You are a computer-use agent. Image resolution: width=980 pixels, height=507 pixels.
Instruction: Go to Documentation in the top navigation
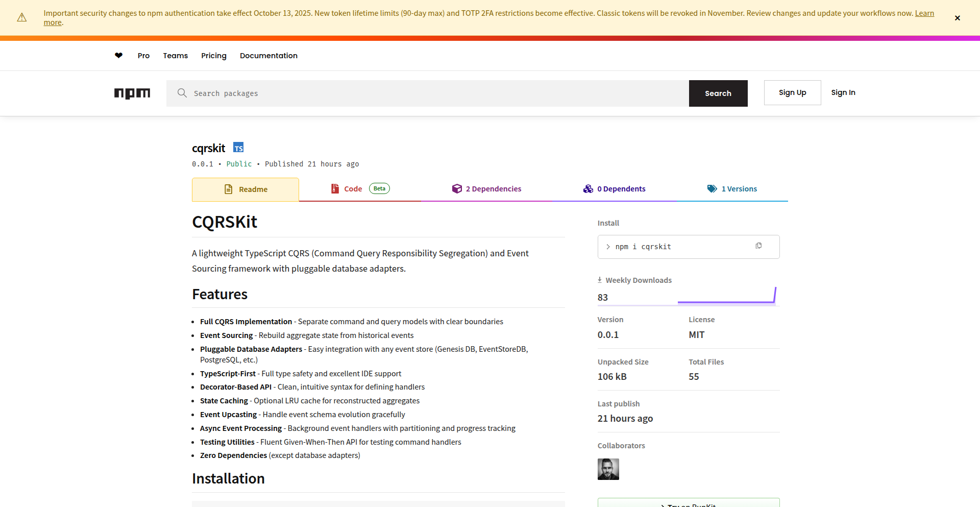click(268, 56)
